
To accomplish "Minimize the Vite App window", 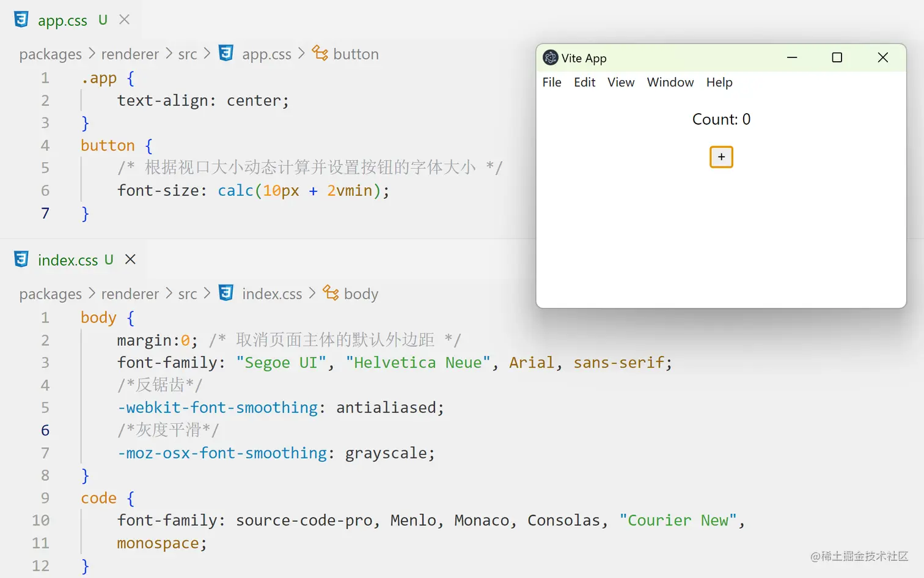I will (x=792, y=57).
